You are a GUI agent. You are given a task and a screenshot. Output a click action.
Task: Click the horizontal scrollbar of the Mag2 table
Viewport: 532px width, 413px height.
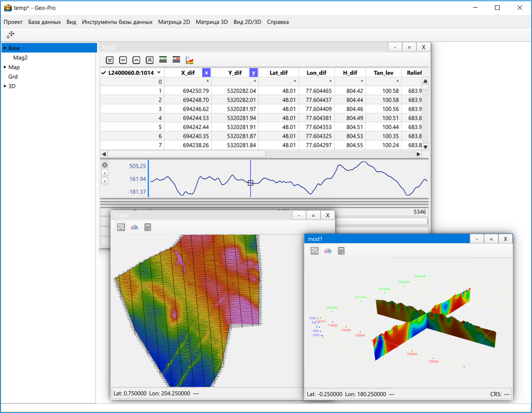(x=187, y=154)
